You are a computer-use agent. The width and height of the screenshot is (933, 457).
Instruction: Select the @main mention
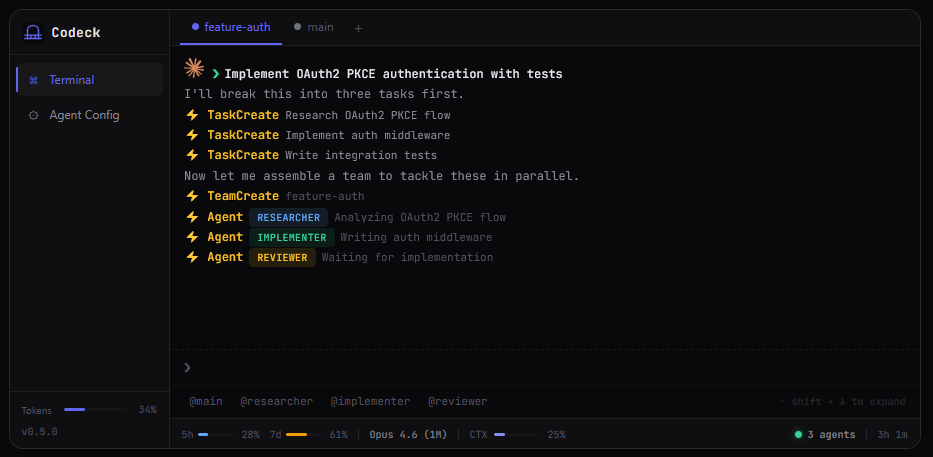point(206,402)
